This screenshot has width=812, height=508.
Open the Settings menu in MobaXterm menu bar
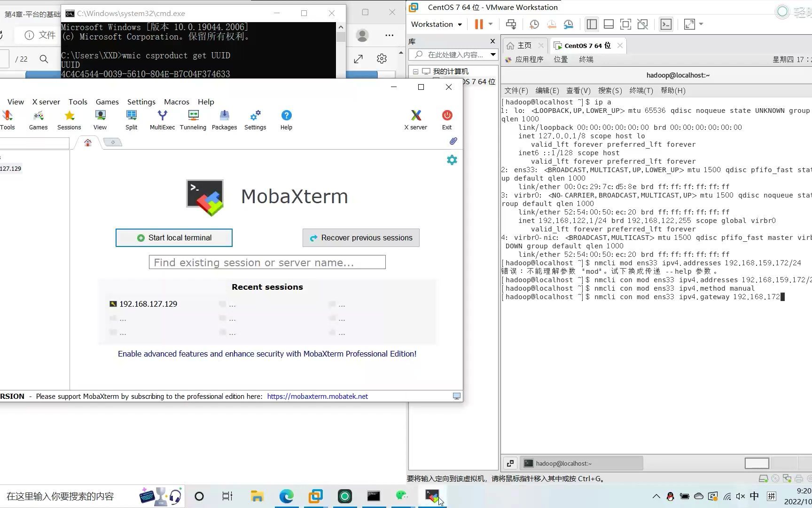tap(141, 102)
